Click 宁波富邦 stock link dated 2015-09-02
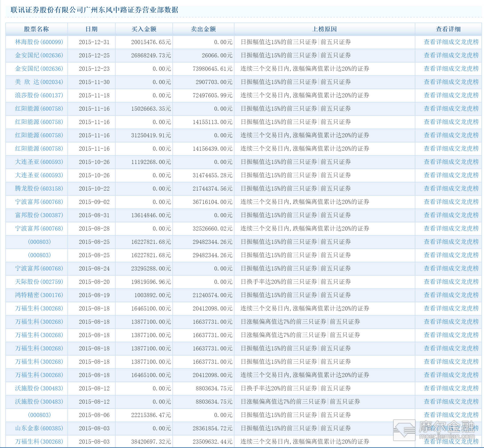Image resolution: width=484 pixels, height=448 pixels. 39,202
